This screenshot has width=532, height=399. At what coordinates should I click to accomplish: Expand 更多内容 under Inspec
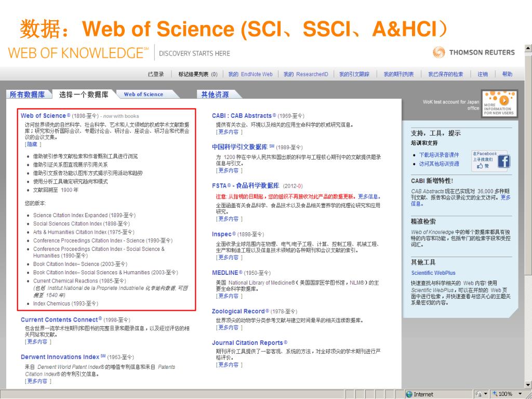[229, 257]
